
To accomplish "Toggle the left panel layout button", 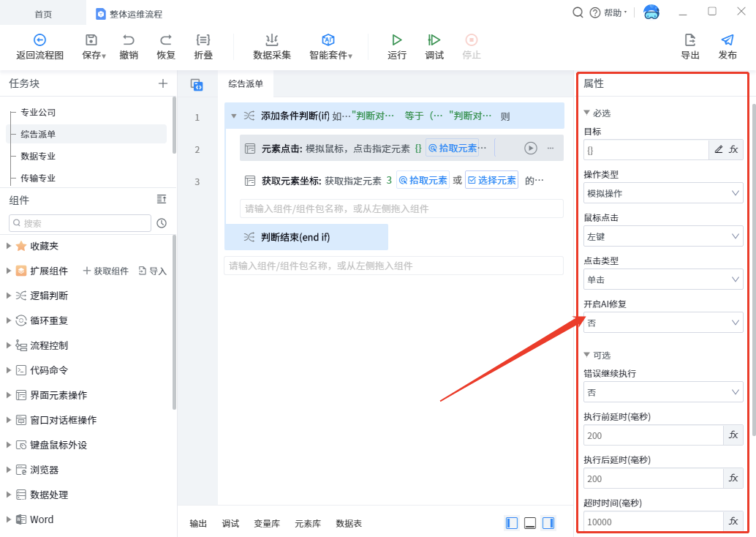I will pyautogui.click(x=512, y=523).
